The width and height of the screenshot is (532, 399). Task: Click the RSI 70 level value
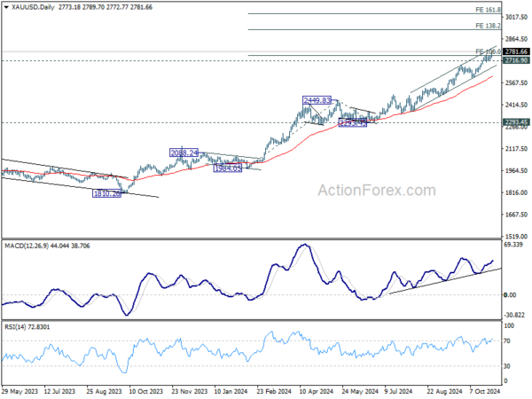pos(507,341)
